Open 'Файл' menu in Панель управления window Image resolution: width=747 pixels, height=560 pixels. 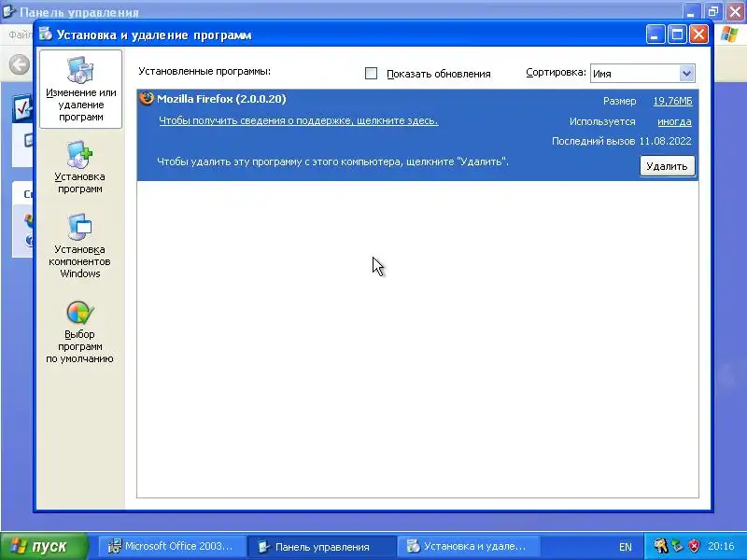click(21, 35)
